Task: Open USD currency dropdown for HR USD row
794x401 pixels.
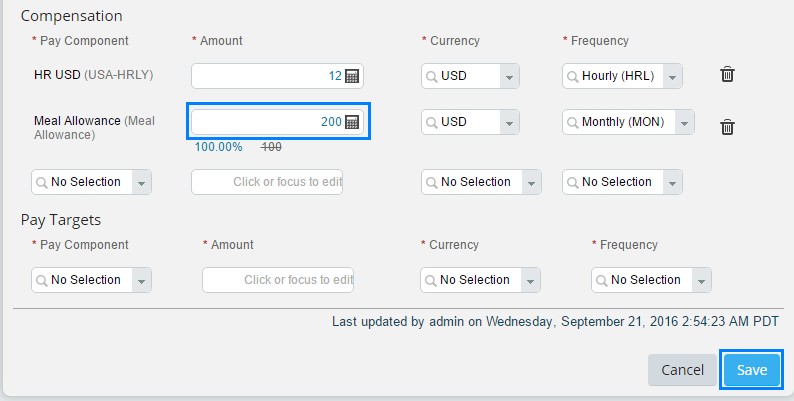Action: point(509,76)
